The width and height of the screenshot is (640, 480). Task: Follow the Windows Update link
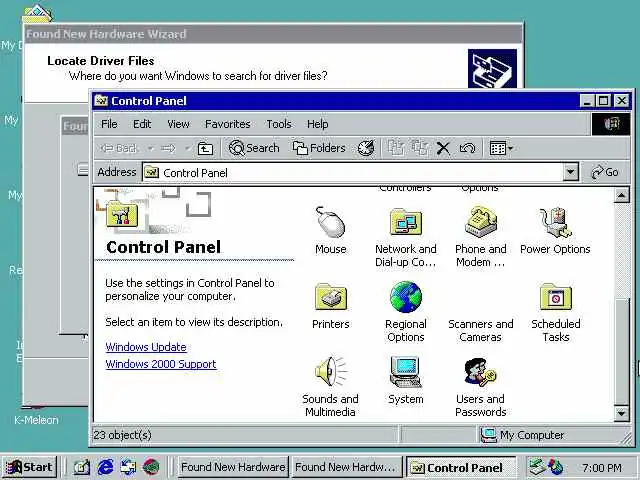(146, 347)
